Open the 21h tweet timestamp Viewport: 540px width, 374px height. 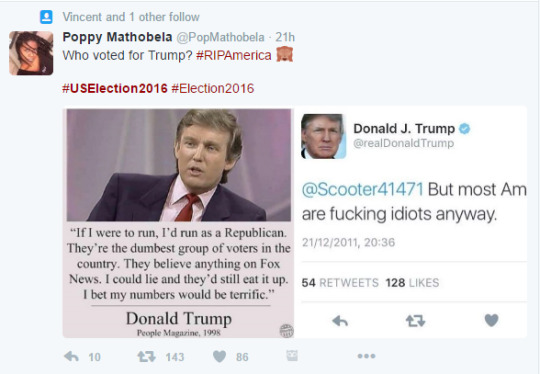(x=285, y=37)
